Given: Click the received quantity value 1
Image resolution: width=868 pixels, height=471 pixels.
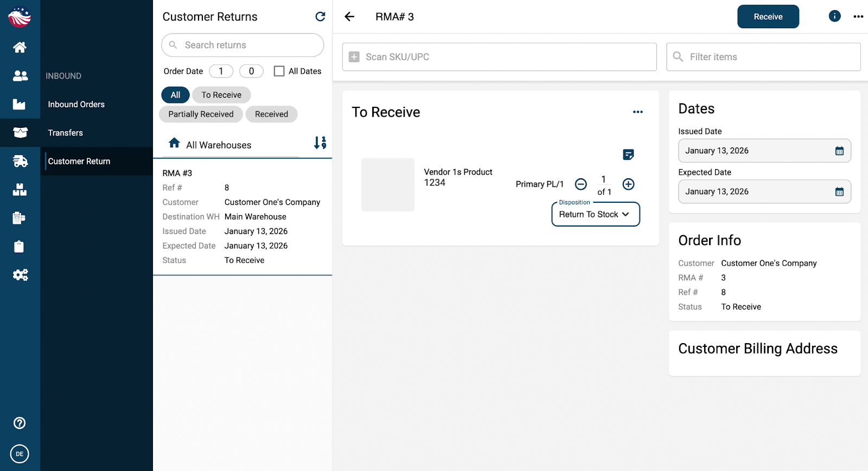Looking at the screenshot, I should (x=603, y=179).
